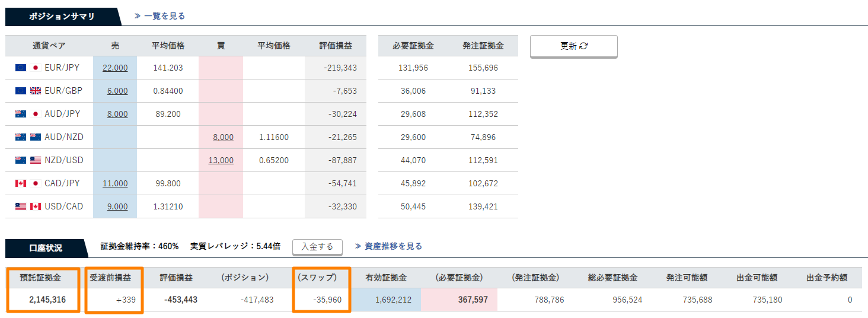The height and width of the screenshot is (318, 868).
Task: Click NZD/USD valuation loss -87,887
Action: [342, 160]
